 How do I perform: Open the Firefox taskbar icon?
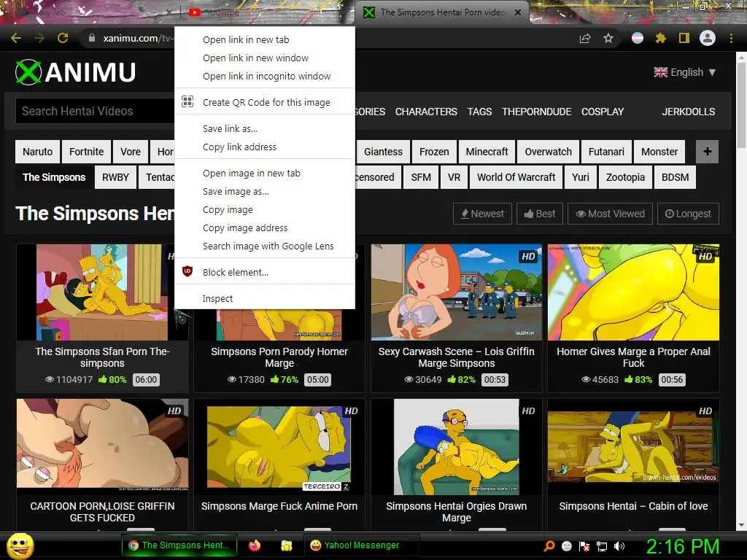point(255,545)
